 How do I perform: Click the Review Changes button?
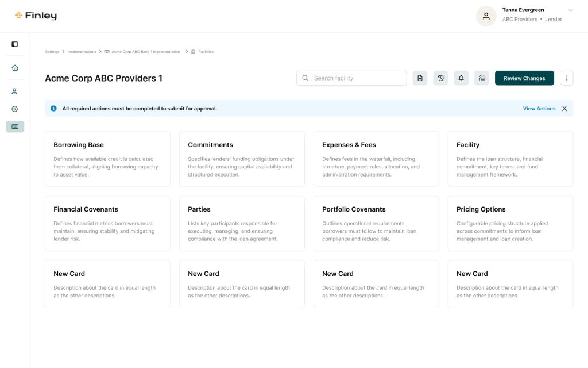click(524, 78)
